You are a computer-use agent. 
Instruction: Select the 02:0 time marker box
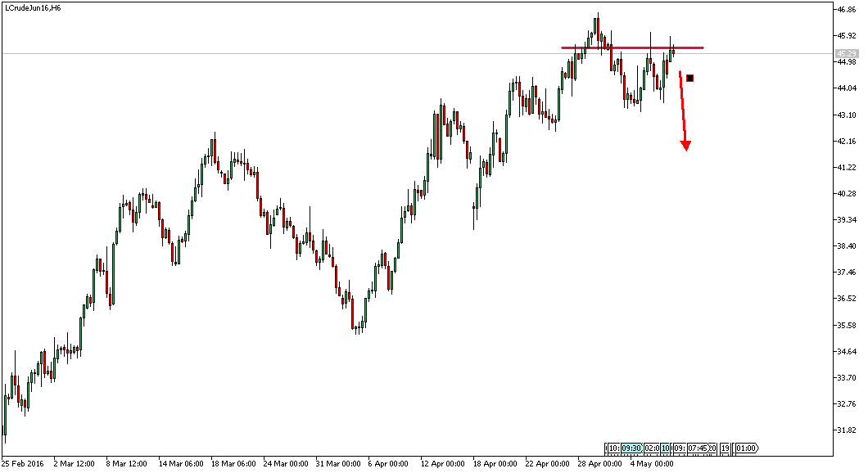pos(650,448)
